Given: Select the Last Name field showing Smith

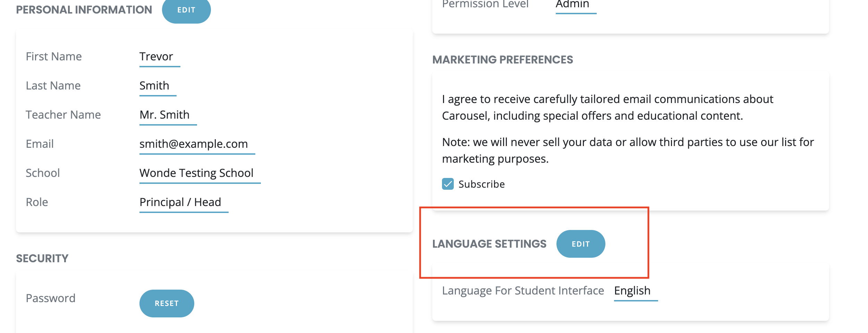Looking at the screenshot, I should pos(154,86).
